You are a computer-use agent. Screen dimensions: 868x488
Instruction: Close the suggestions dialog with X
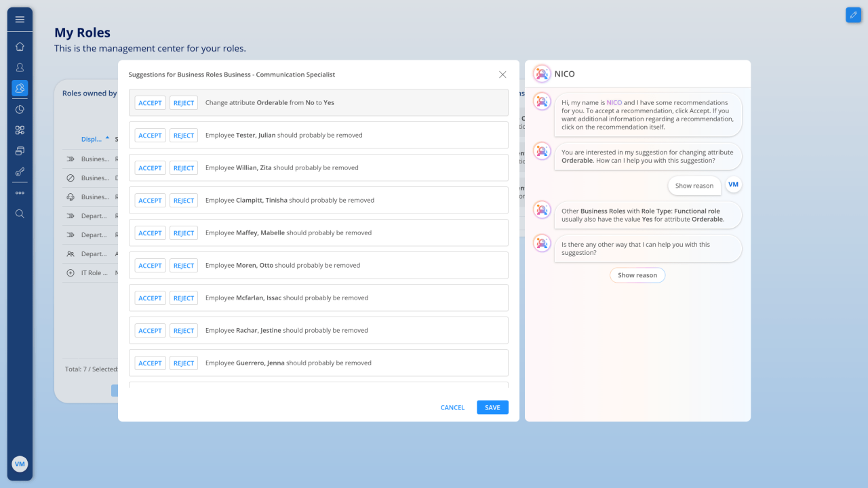click(x=502, y=75)
